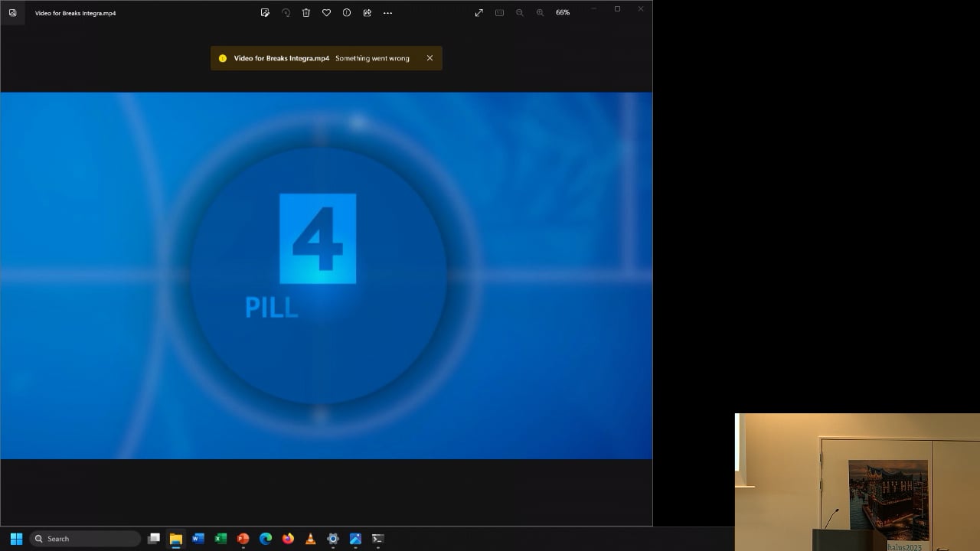Switch to PowerPoint on the taskbar
Image resolution: width=980 pixels, height=551 pixels.
click(x=243, y=539)
